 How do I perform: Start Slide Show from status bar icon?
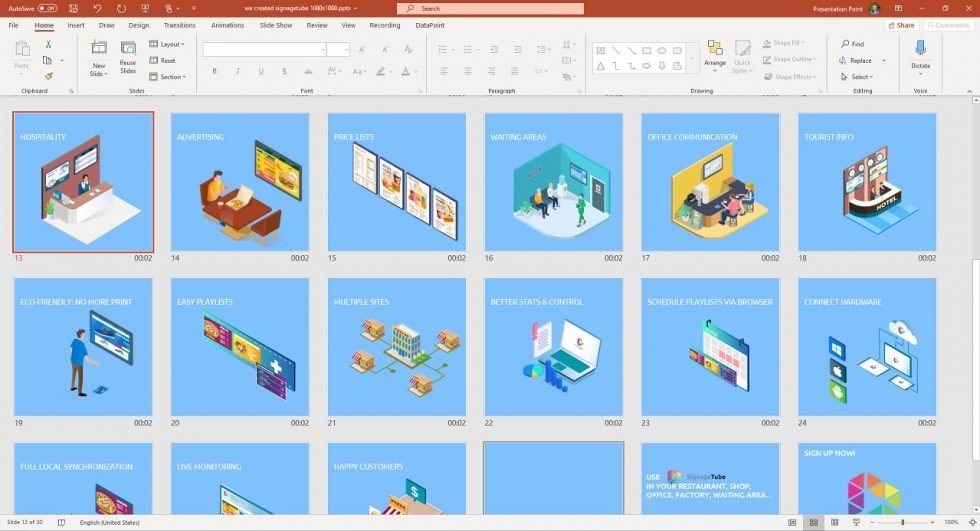(856, 522)
